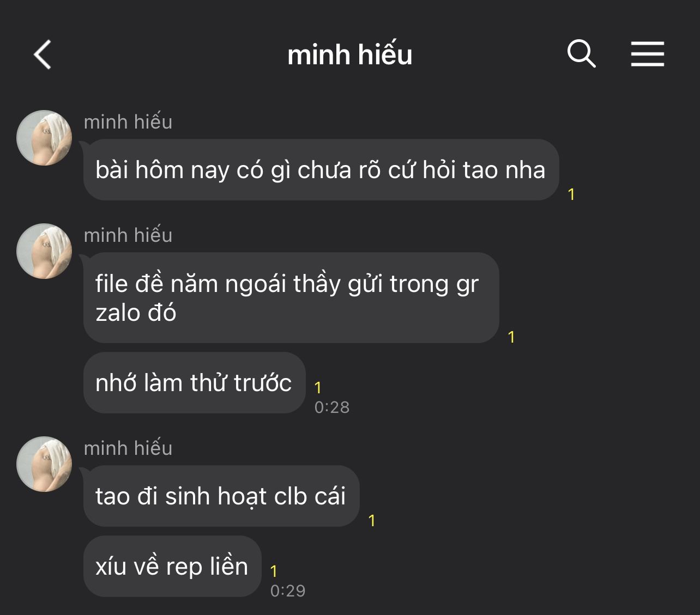Image resolution: width=700 pixels, height=615 pixels.
Task: Open the search magnifier icon
Action: [x=581, y=53]
